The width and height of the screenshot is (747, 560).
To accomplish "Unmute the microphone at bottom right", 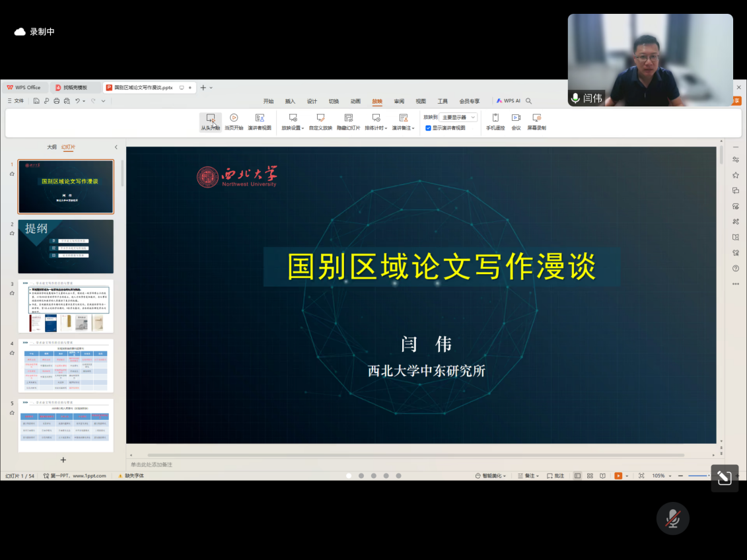I will pos(672,518).
